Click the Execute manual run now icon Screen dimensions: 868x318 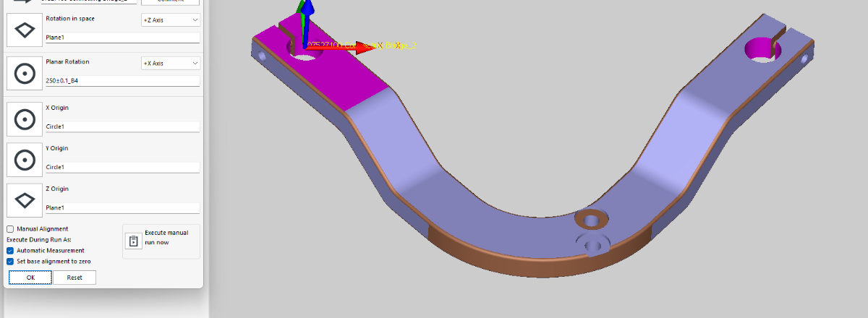point(133,241)
